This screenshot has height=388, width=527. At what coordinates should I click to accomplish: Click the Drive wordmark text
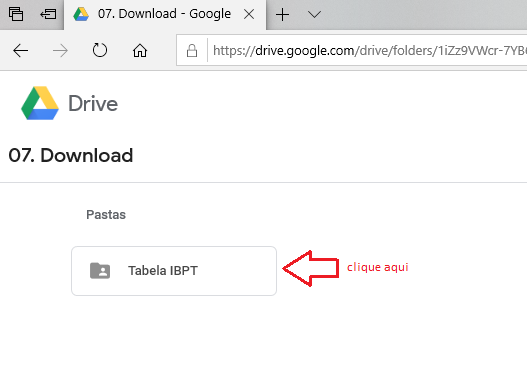93,103
